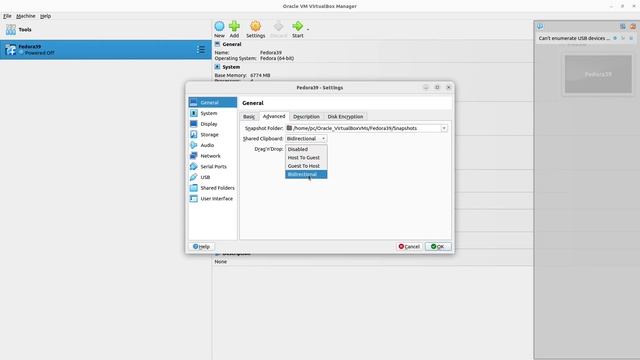The image size is (640, 360).
Task: Choose Disabled in Drag'n'Drop list
Action: 306,149
